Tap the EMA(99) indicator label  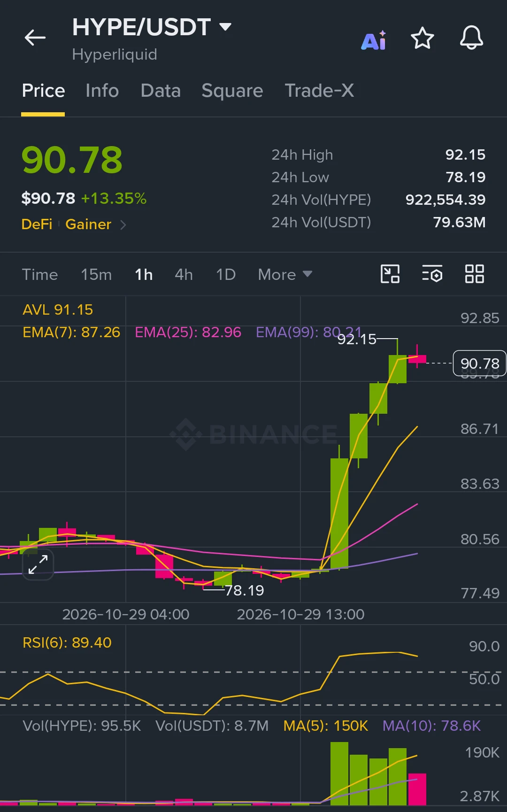(309, 333)
